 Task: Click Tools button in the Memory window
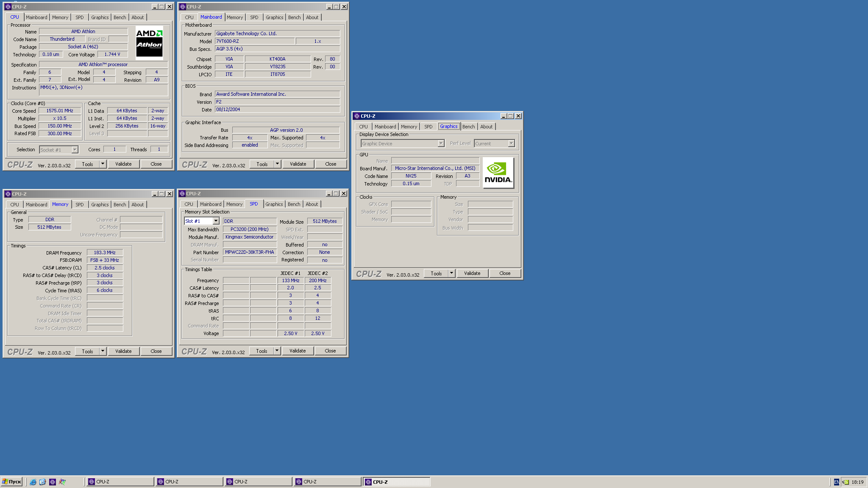click(87, 351)
